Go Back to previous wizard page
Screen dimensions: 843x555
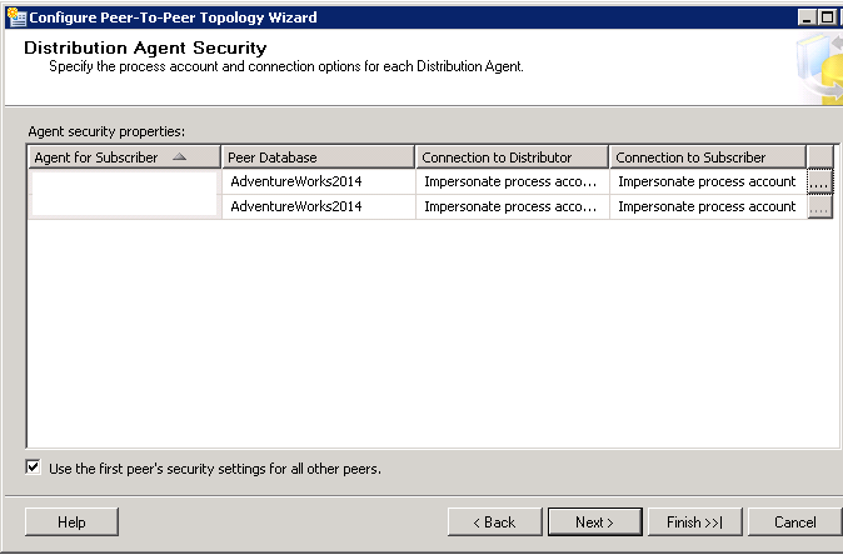pyautogui.click(x=495, y=522)
